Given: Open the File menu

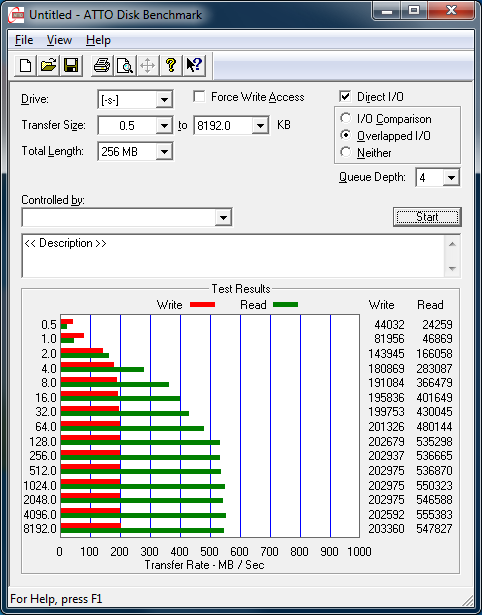Looking at the screenshot, I should tap(24, 40).
